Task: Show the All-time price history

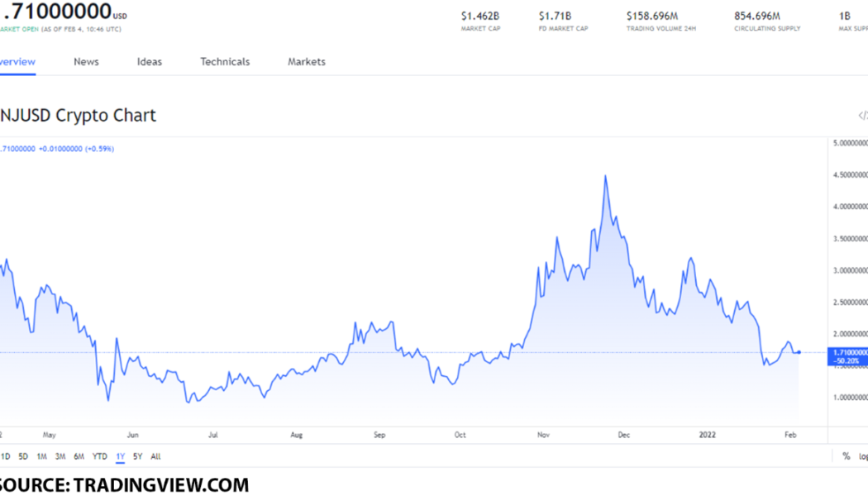Action: pyautogui.click(x=155, y=455)
